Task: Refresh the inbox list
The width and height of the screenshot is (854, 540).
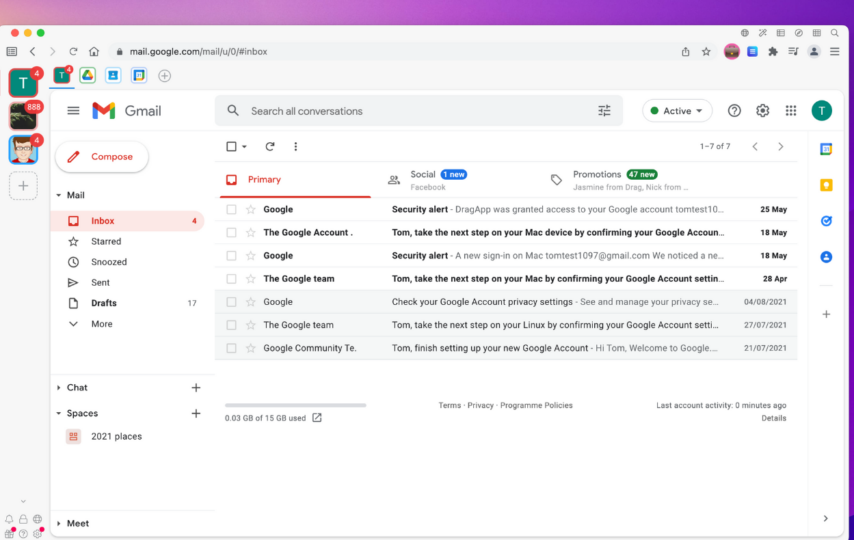Action: click(x=270, y=146)
